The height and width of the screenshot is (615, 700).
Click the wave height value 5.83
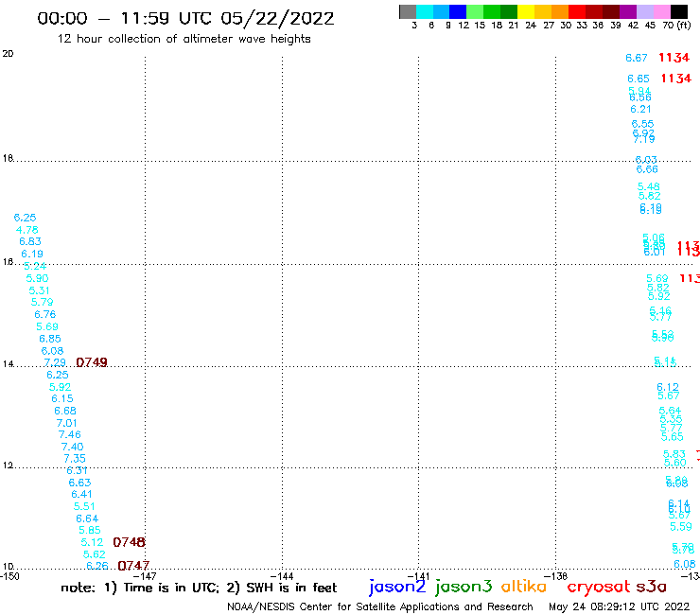(674, 454)
